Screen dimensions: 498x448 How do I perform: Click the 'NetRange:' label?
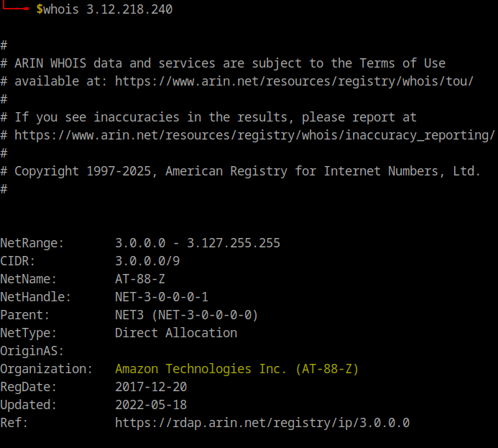click(x=32, y=243)
